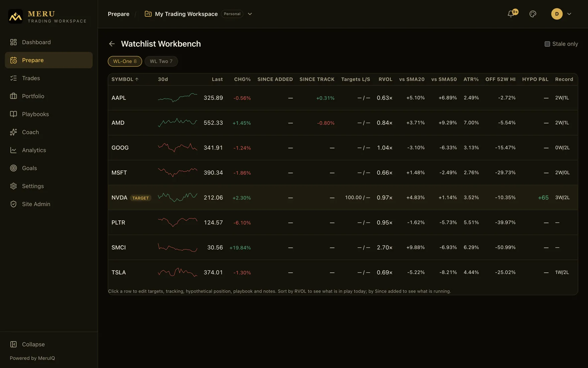Open the theme palette icon
588x368 pixels.
point(533,14)
